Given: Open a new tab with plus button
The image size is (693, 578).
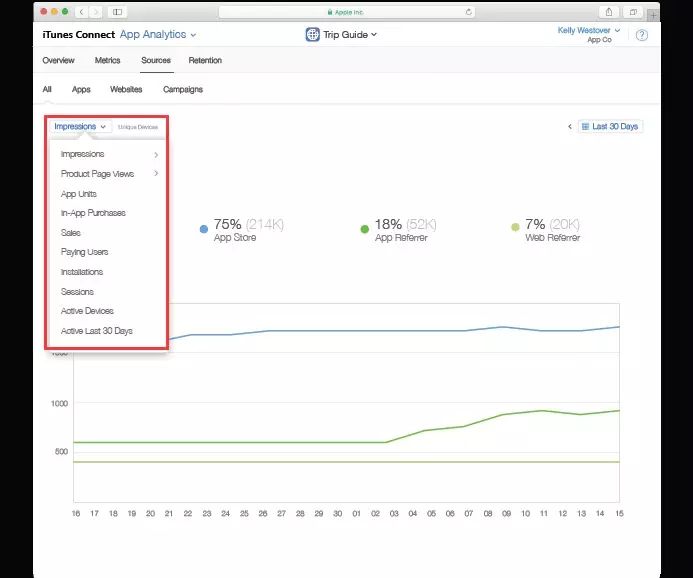Looking at the screenshot, I should (653, 15).
